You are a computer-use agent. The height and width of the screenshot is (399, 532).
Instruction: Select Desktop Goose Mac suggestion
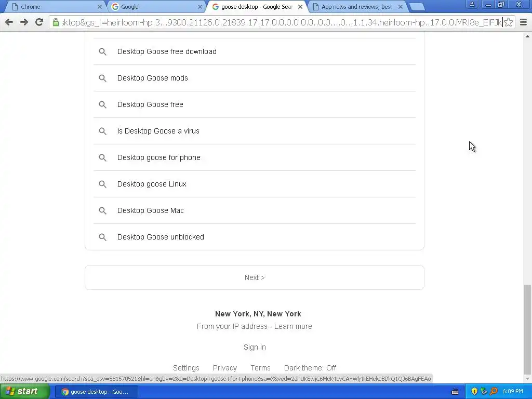click(x=255, y=210)
